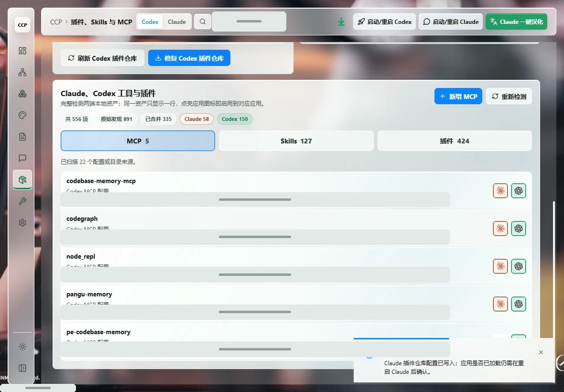Viewport: 564px width, 392px height.
Task: Click the 共 556 项 chip
Action: click(76, 119)
